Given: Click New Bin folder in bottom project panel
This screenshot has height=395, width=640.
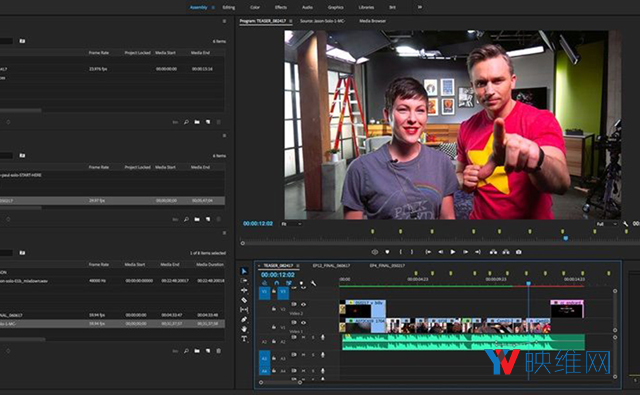Looking at the screenshot, I should 197,351.
